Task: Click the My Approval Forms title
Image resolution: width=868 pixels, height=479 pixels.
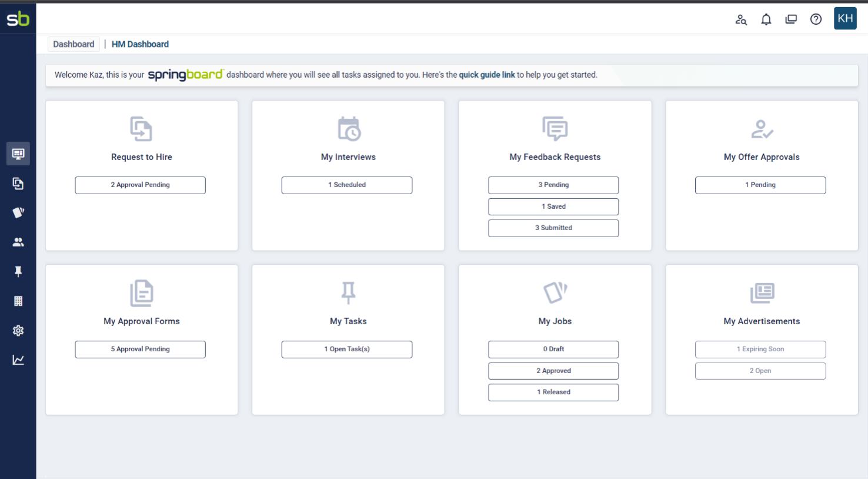Action: [142, 321]
